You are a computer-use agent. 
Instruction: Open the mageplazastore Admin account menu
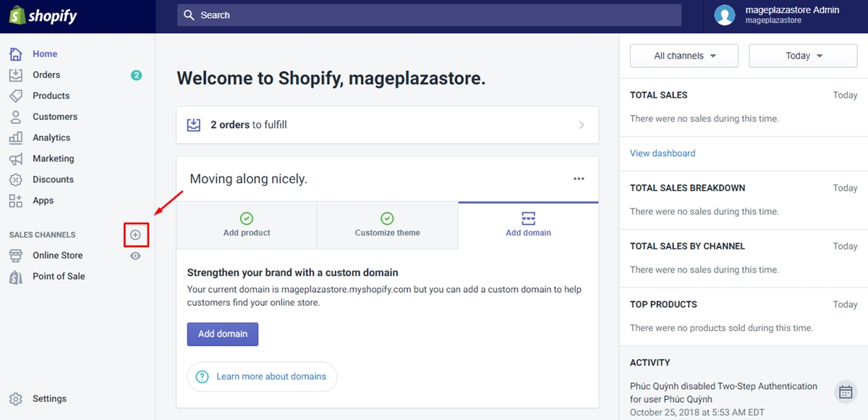[x=786, y=16]
